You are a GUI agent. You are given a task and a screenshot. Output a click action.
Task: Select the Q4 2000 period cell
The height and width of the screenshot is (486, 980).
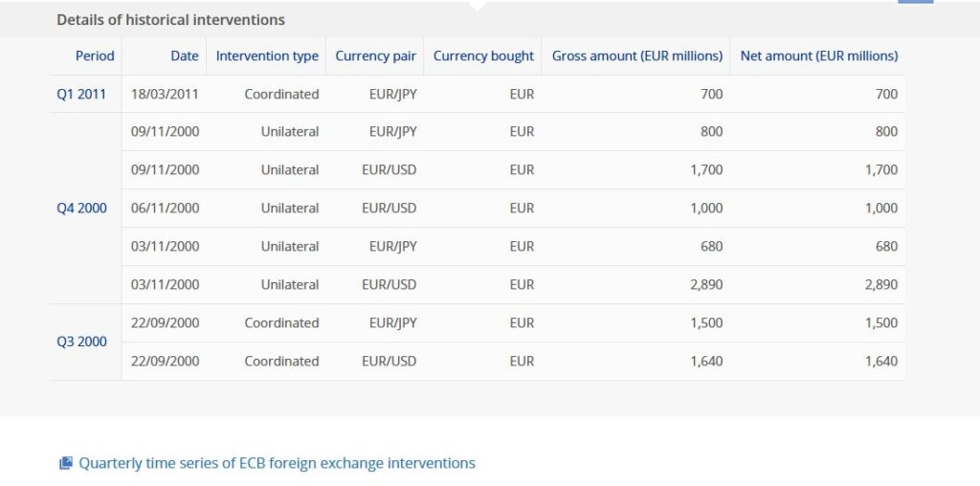(85, 208)
